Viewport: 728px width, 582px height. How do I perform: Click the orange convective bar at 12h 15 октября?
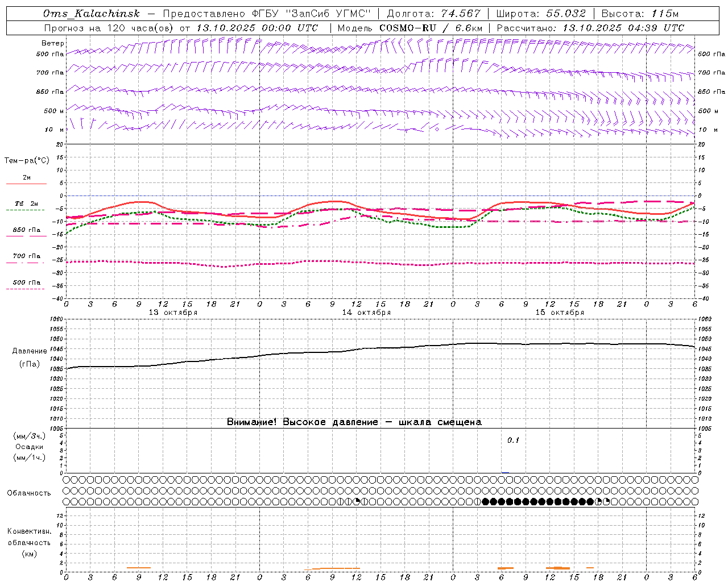coord(558,568)
